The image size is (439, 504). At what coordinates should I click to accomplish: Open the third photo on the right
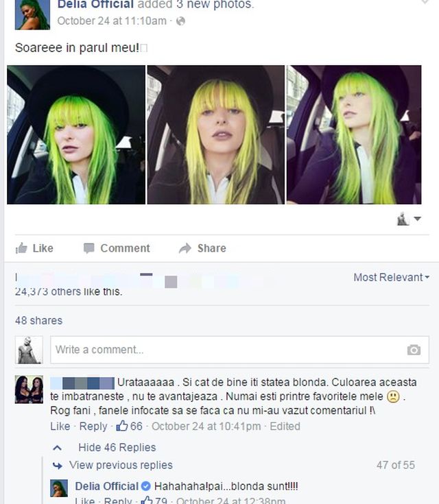[354, 134]
